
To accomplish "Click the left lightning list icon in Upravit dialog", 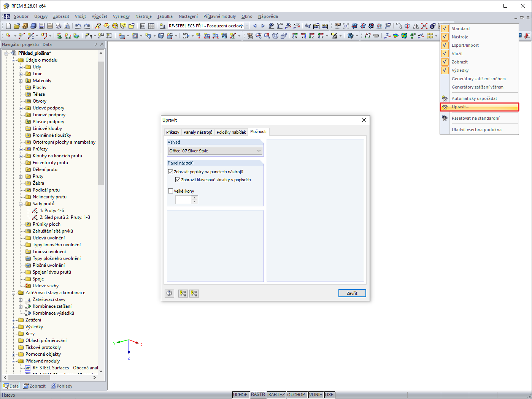I will (x=183, y=293).
